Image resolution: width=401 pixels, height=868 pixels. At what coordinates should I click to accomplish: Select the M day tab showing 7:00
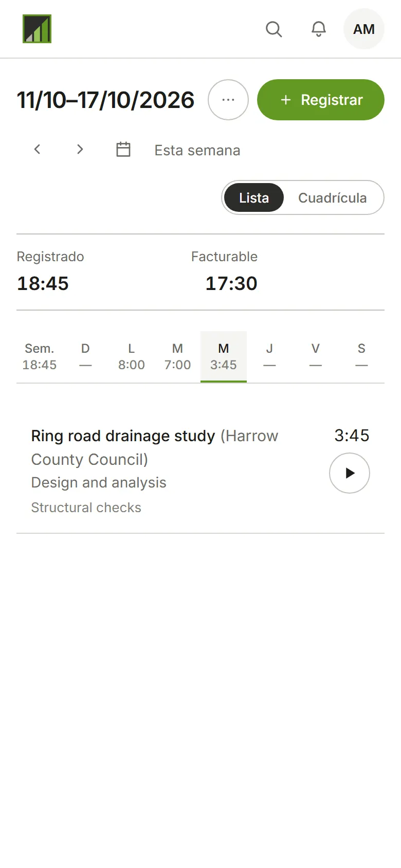point(177,357)
